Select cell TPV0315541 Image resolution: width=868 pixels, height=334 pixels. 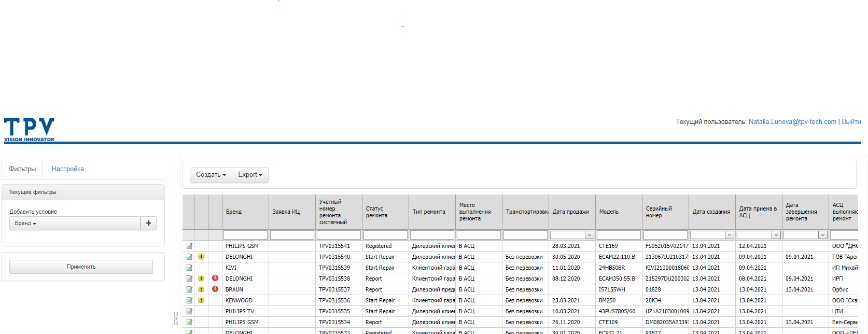339,246
